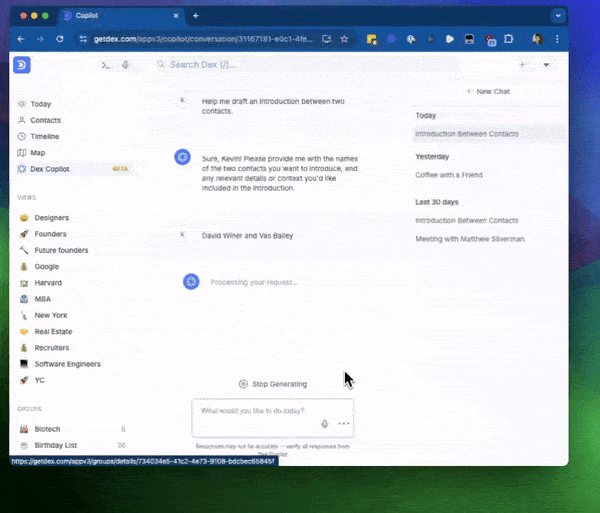Click the Dex Copilot BETA badge
The width and height of the screenshot is (600, 513).
click(120, 169)
